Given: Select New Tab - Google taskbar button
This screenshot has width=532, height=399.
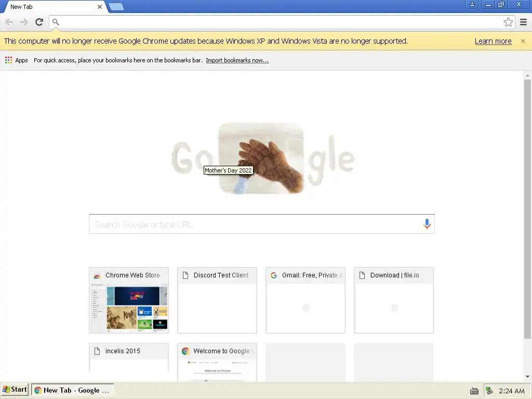Looking at the screenshot, I should click(72, 390).
